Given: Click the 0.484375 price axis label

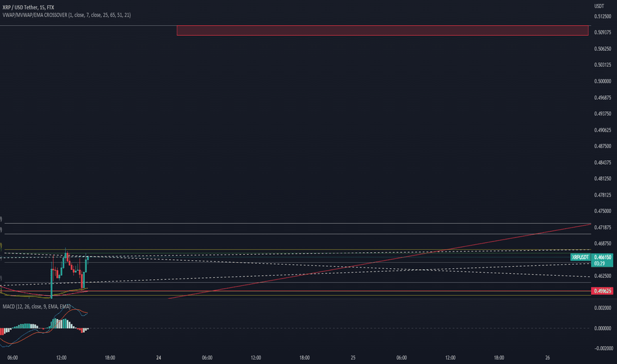Looking at the screenshot, I should click(x=602, y=163).
